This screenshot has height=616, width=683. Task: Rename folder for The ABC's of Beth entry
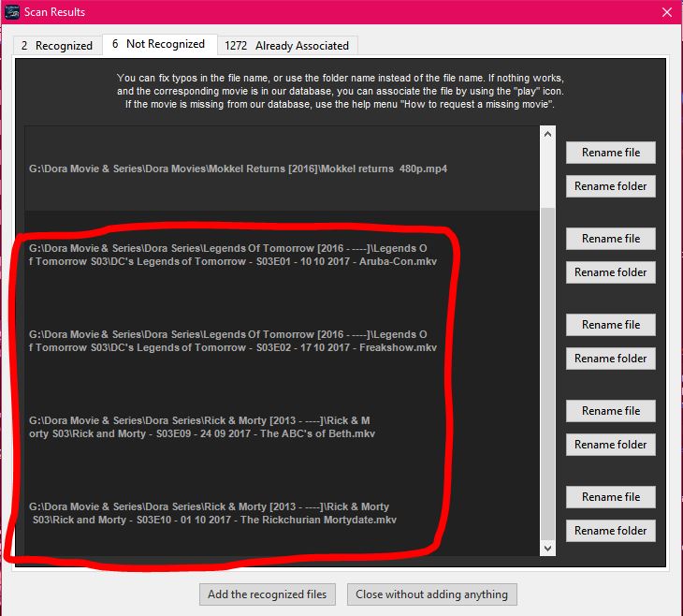click(x=611, y=445)
